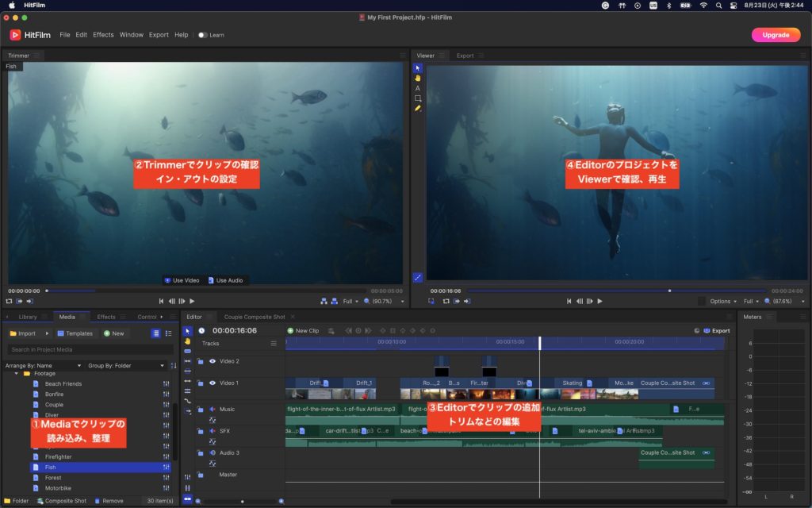812x508 pixels.
Task: Hide the Video 2 track
Action: (x=212, y=361)
